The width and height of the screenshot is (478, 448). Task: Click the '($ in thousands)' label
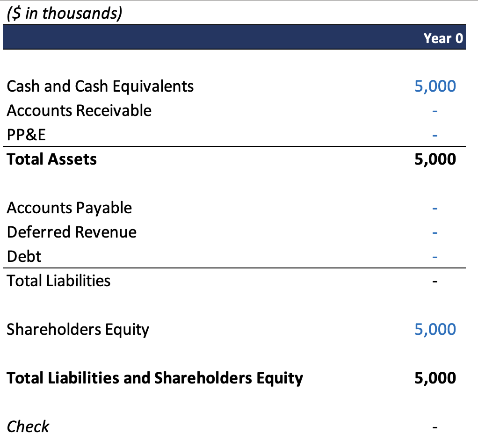(65, 14)
